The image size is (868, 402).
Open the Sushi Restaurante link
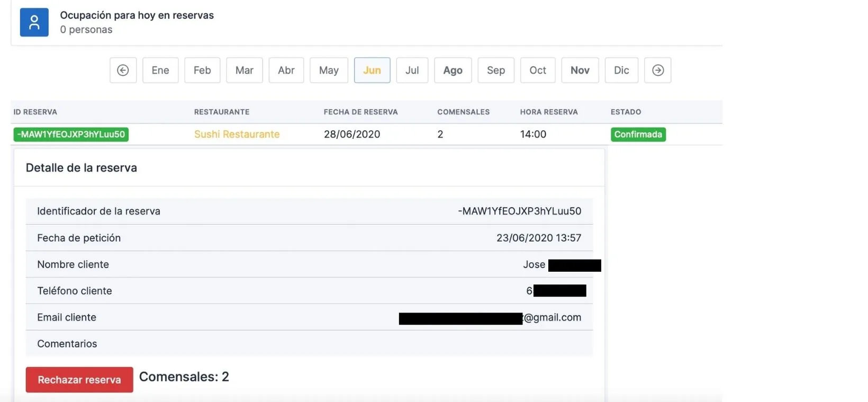coord(237,135)
